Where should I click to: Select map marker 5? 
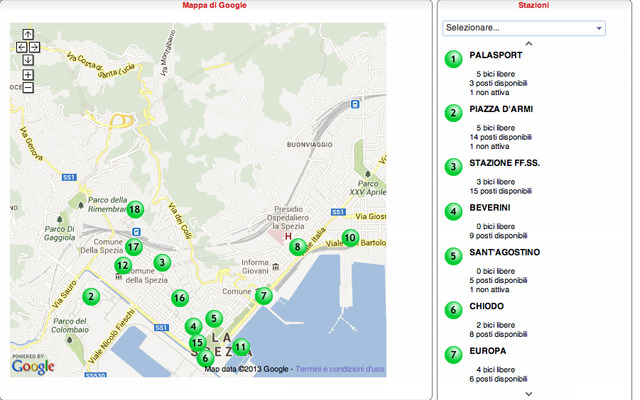coord(214,318)
